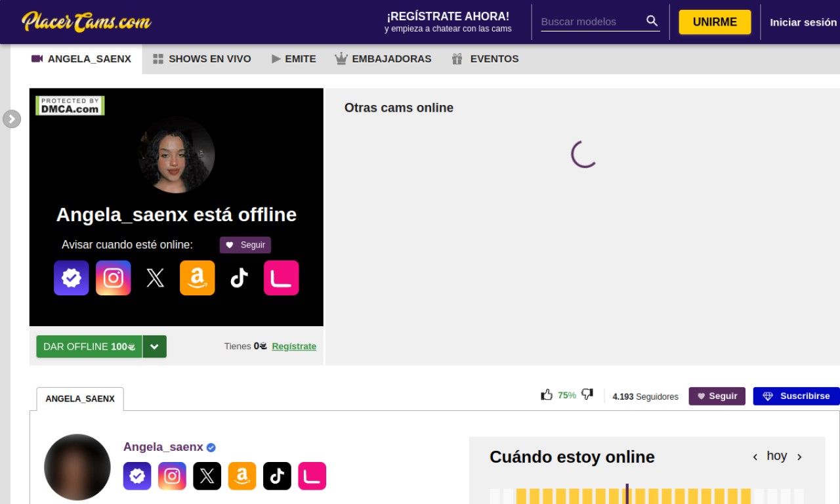Open Instagram icon in offline panel
The width and height of the screenshot is (840, 504).
click(114, 278)
